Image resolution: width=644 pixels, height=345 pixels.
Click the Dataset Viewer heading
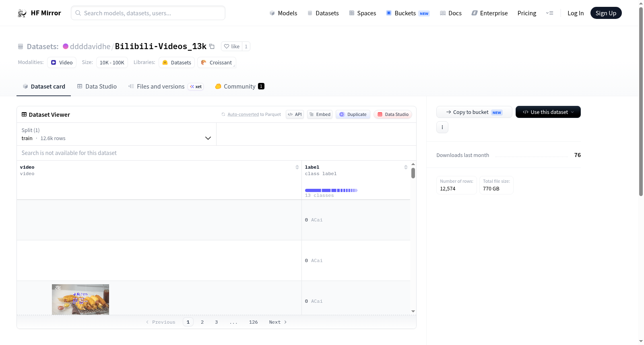(46, 115)
